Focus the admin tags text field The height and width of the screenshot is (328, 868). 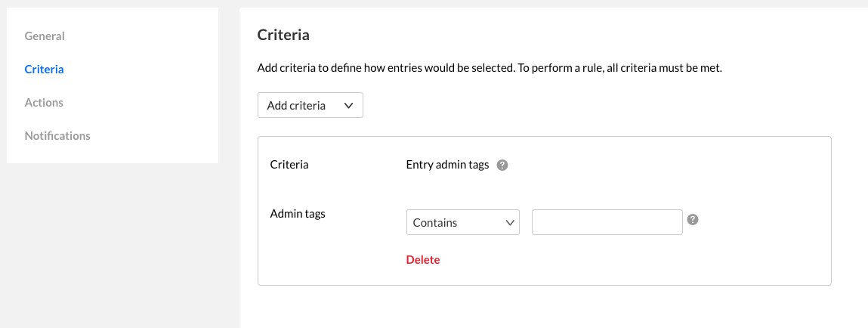point(607,223)
